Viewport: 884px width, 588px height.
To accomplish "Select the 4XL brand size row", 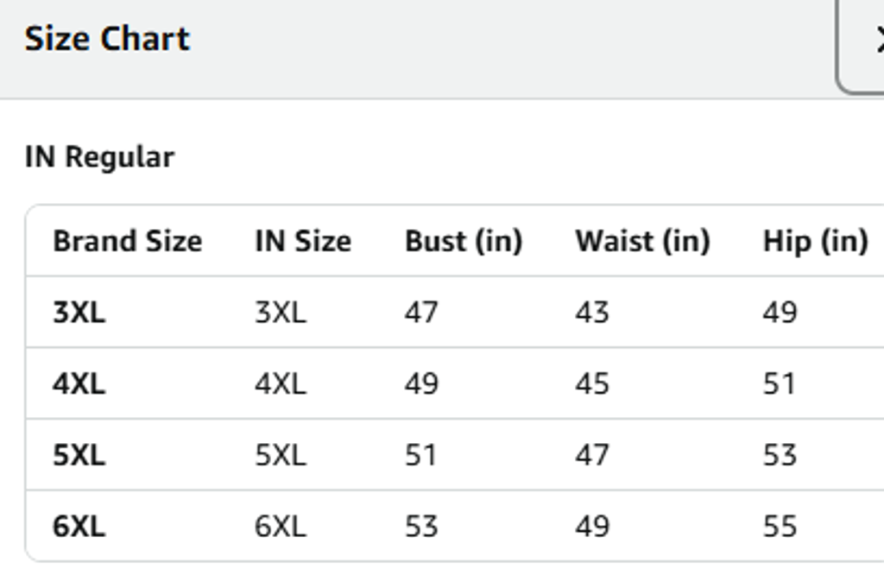I will tap(79, 383).
